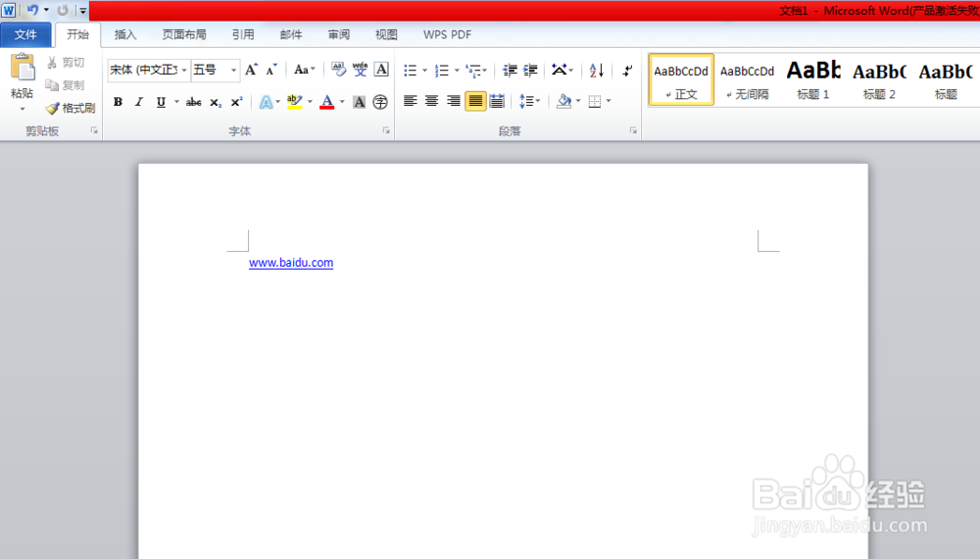The image size is (980, 559).
Task: Click the Sort A-Z icon
Action: point(597,70)
